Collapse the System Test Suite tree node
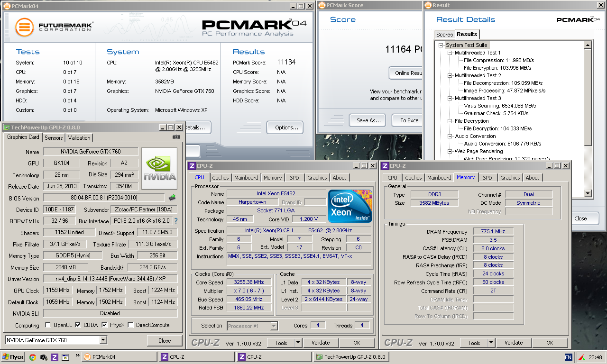Image resolution: width=607 pixels, height=364 pixels. coord(441,45)
